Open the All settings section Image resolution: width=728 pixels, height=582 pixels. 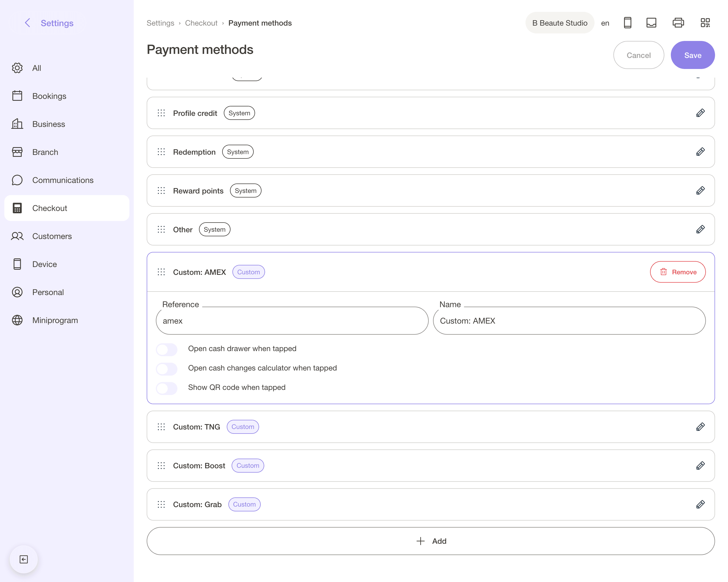click(67, 68)
